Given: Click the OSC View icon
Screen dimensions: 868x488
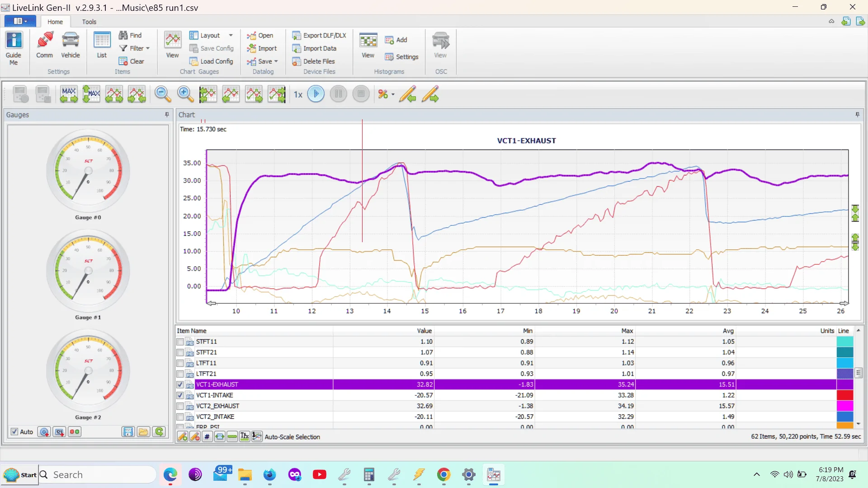Looking at the screenshot, I should 440,45.
